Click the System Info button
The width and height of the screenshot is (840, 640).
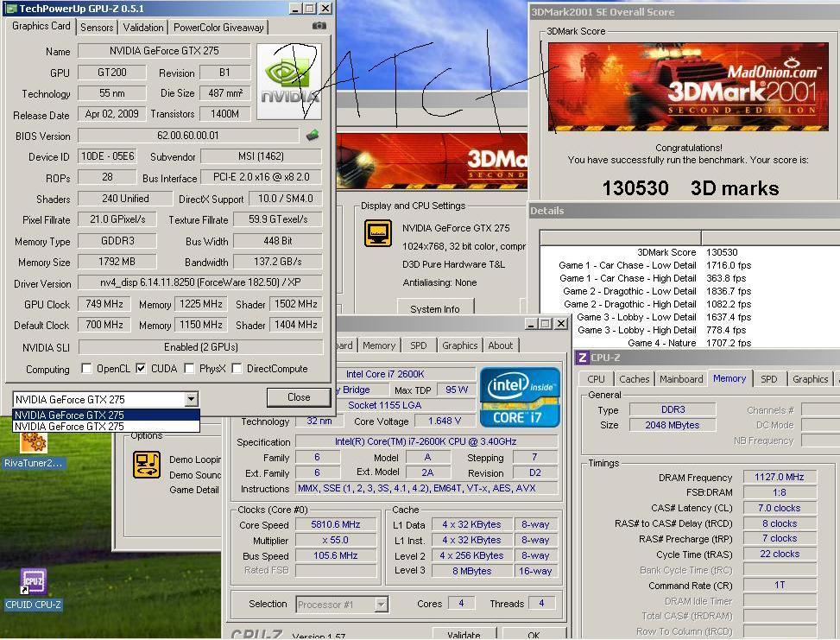pyautogui.click(x=435, y=309)
